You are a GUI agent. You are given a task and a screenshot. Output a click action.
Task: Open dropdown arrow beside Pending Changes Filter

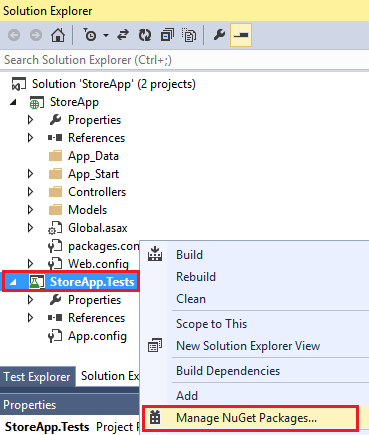click(x=106, y=35)
